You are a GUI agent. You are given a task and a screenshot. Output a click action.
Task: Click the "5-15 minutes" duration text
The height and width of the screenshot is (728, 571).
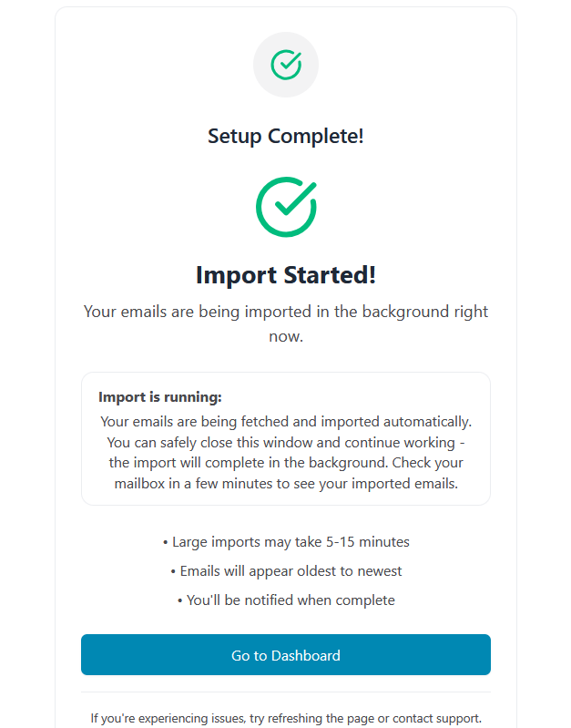(x=368, y=542)
